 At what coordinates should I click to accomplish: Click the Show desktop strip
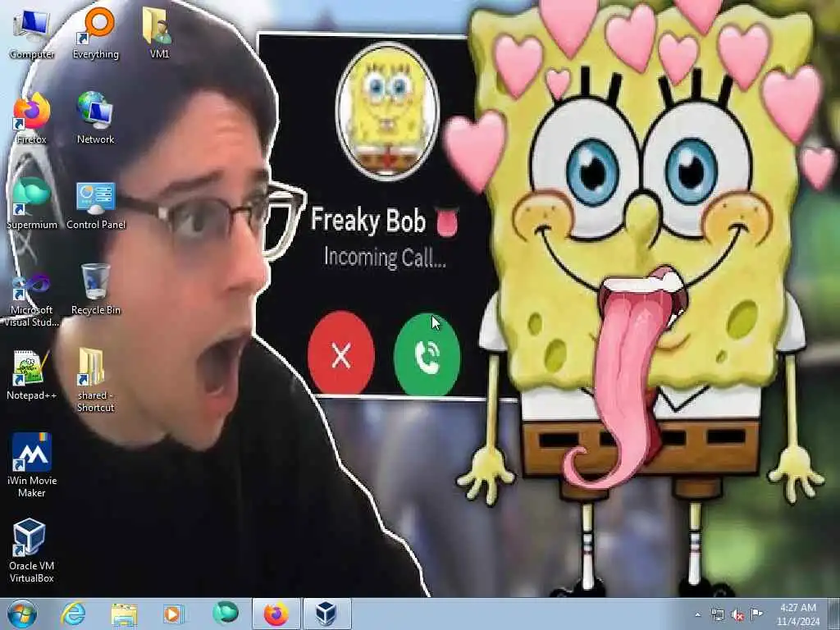click(834, 614)
